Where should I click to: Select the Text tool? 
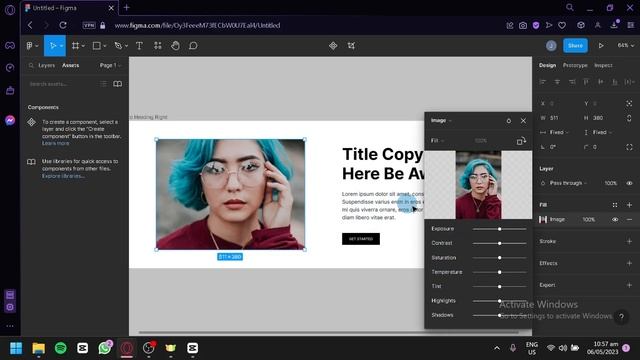(139, 46)
